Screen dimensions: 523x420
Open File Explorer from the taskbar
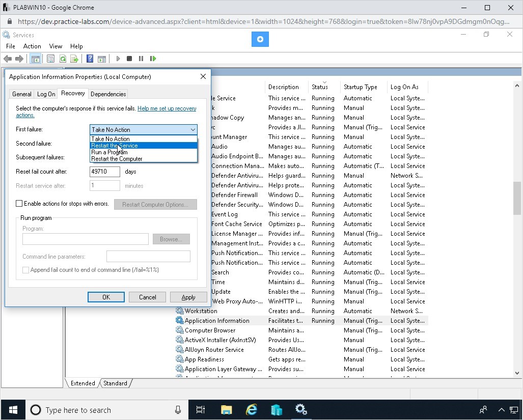[226, 410]
